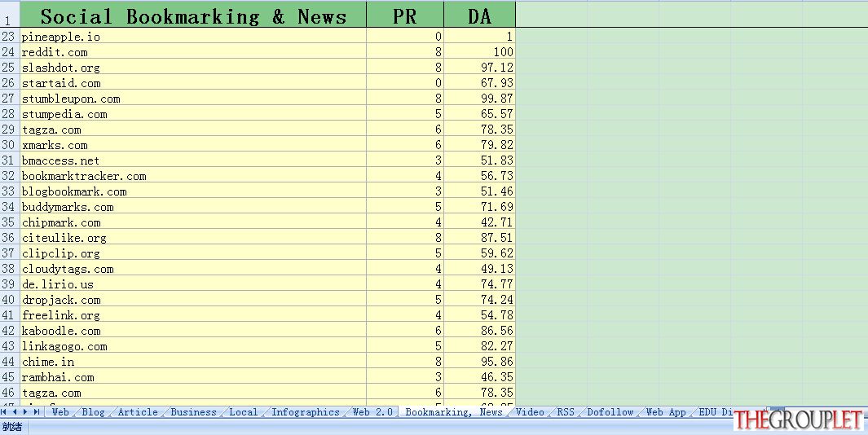
Task: Go to next sheet using arrow
Action: tap(25, 411)
